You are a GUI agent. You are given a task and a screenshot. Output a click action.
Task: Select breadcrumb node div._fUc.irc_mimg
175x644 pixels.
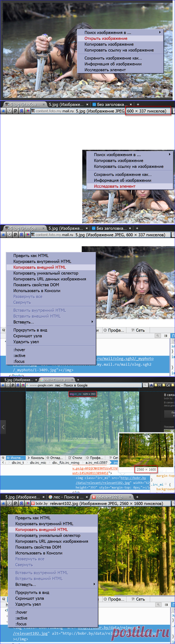coord(66,463)
